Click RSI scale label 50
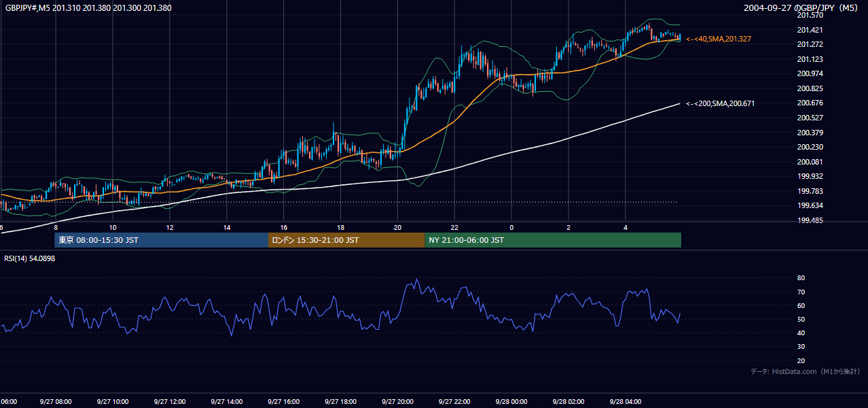 (801, 319)
